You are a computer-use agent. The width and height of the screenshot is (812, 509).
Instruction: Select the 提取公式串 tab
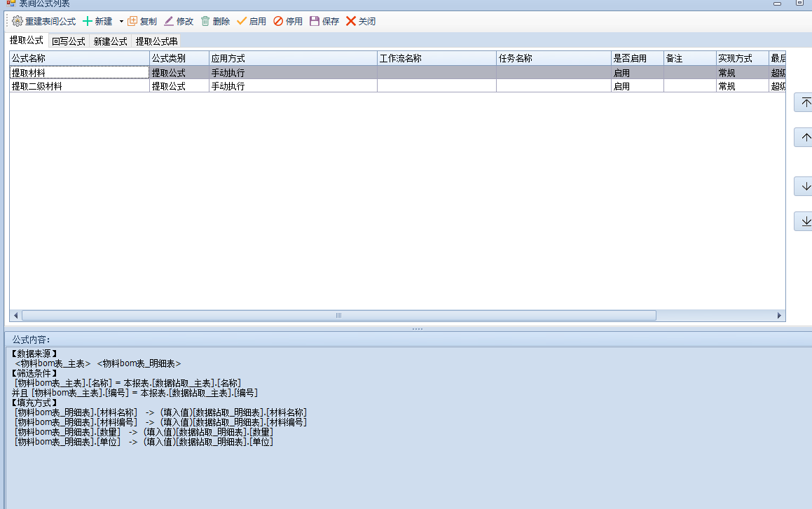(x=156, y=41)
